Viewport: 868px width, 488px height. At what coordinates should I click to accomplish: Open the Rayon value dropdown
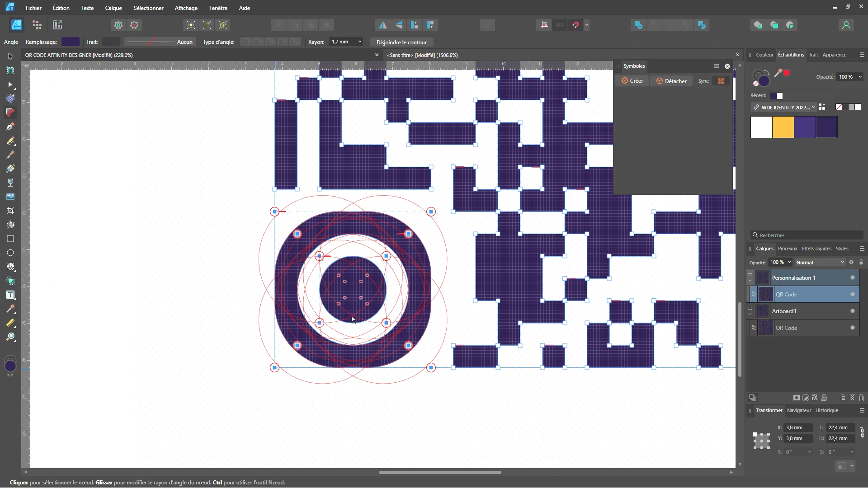(360, 42)
